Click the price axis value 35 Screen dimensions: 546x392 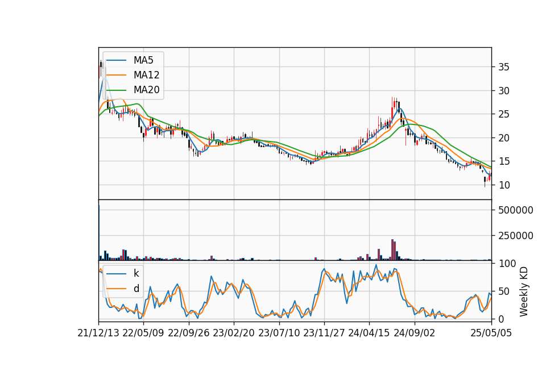pos(503,67)
